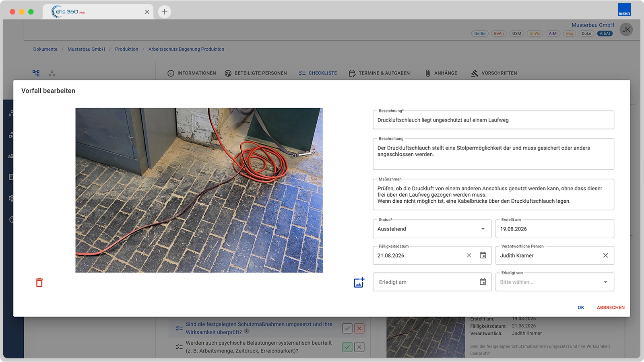
Task: Click the WEKA logo
Action: pyautogui.click(x=624, y=10)
